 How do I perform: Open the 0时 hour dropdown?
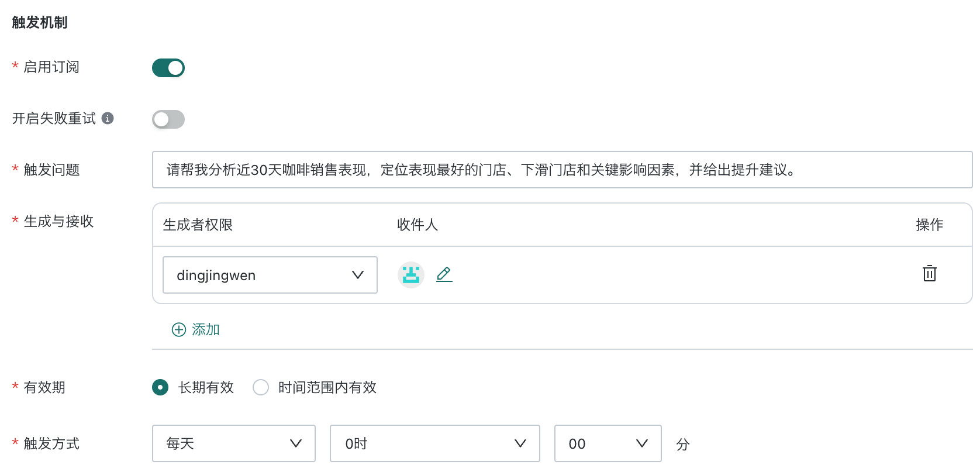point(435,443)
